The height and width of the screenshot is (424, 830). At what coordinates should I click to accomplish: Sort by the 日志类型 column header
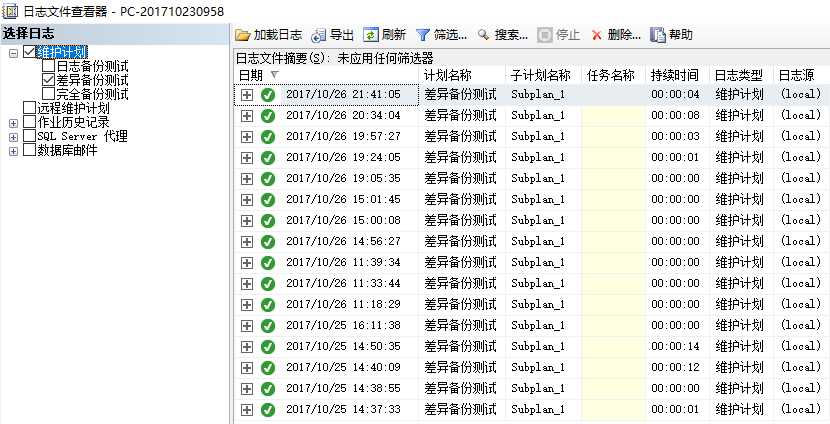(x=741, y=75)
